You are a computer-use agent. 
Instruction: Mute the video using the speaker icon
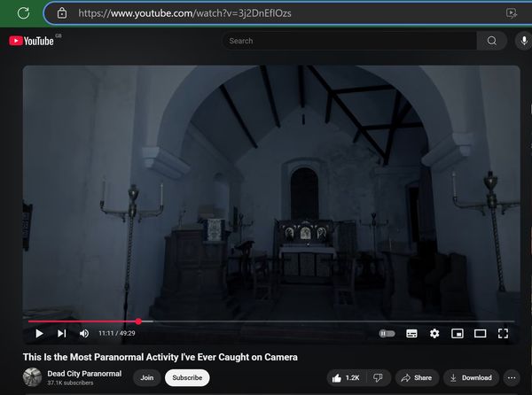84,333
